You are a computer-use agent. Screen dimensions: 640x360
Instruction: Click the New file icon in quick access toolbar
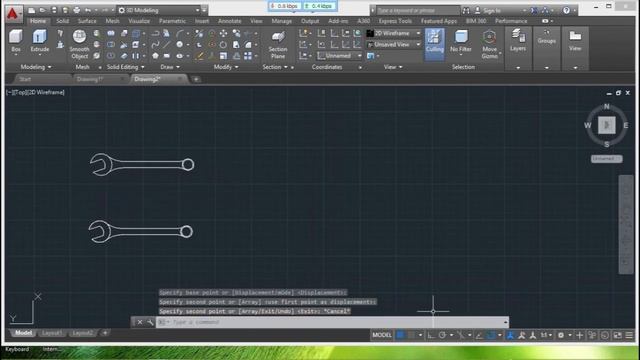coord(31,10)
